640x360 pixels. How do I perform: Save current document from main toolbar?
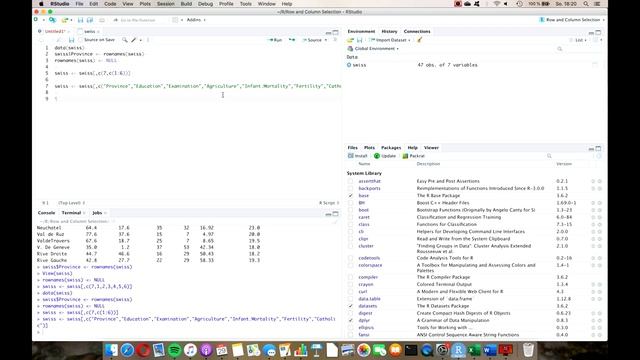pyautogui.click(x=80, y=20)
